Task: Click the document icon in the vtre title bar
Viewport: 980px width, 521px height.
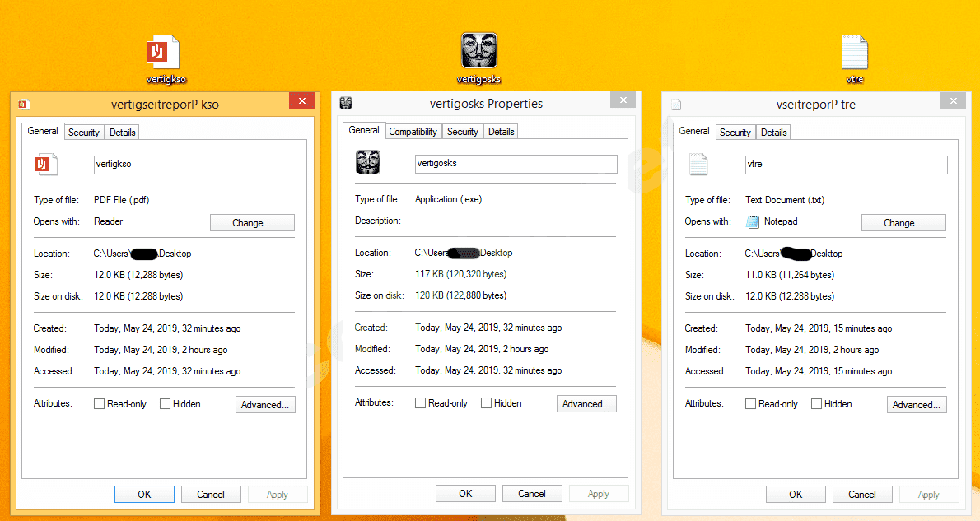Action: [676, 105]
